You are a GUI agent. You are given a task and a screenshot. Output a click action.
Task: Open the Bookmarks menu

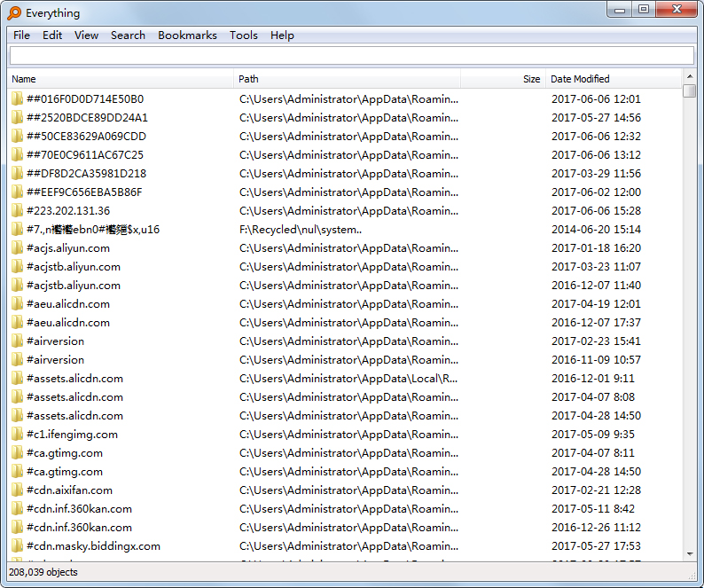point(187,35)
